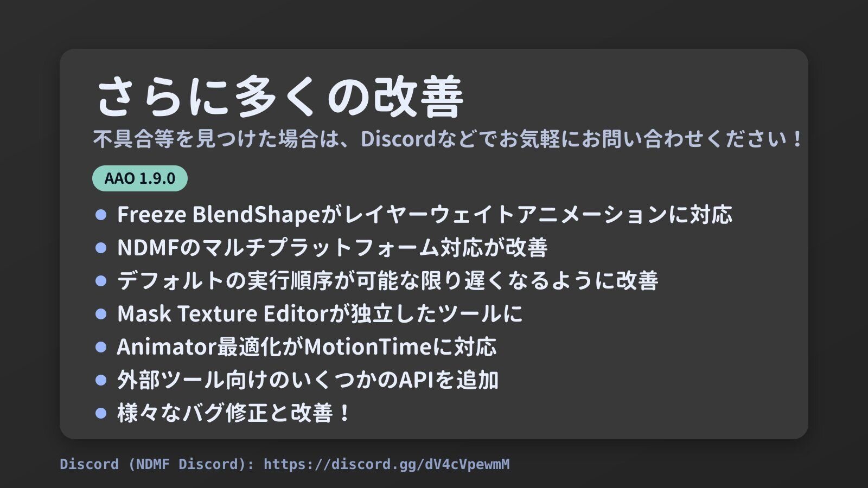Image resolution: width=868 pixels, height=488 pixels.
Task: Click the "Discord (NDMF Discord):" footer label
Action: (x=157, y=464)
